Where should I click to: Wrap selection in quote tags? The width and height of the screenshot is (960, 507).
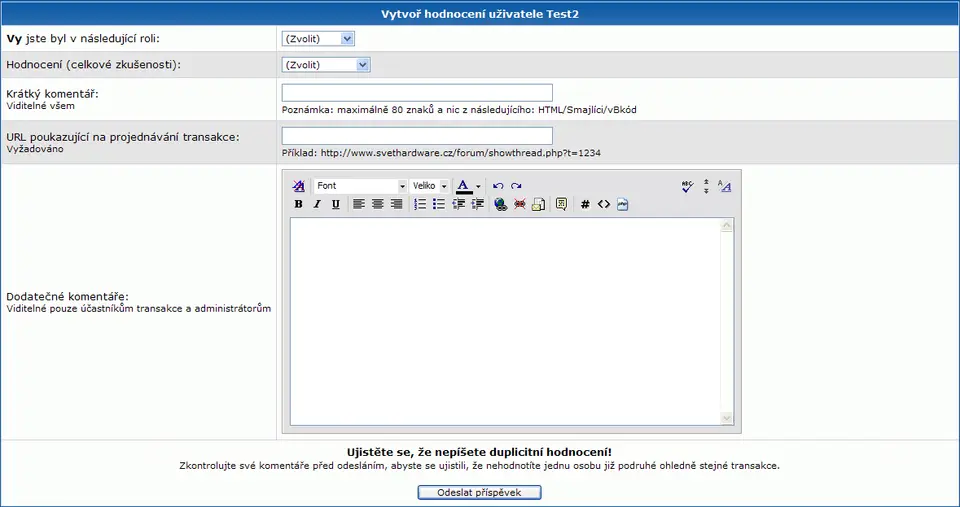coord(562,204)
